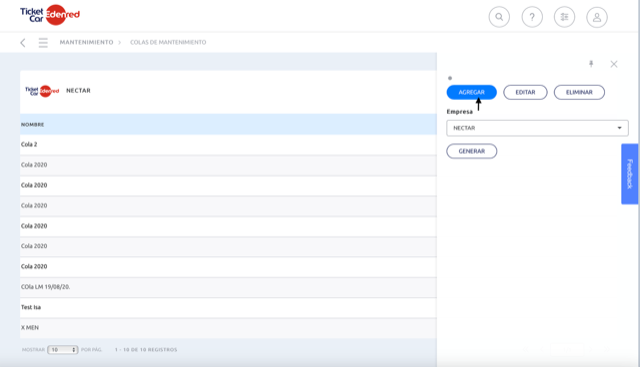Viewport: 640px width, 367px height.
Task: Open the search icon in header
Action: (x=499, y=17)
